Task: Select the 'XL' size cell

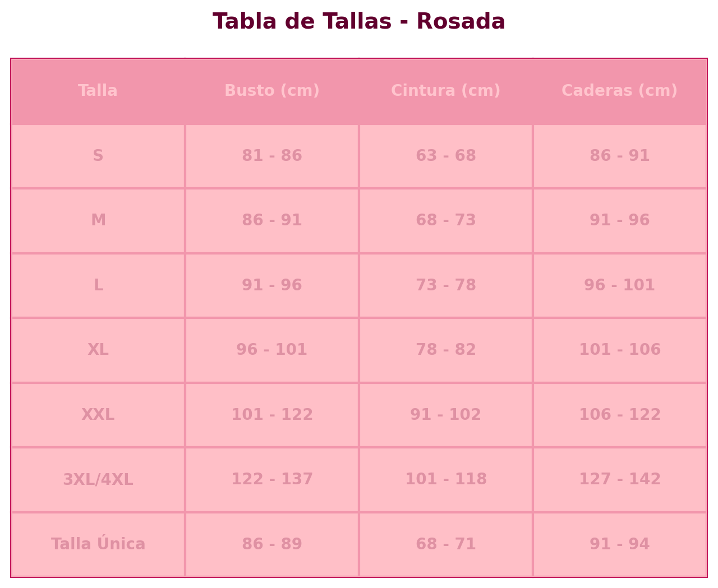Action: (x=98, y=350)
